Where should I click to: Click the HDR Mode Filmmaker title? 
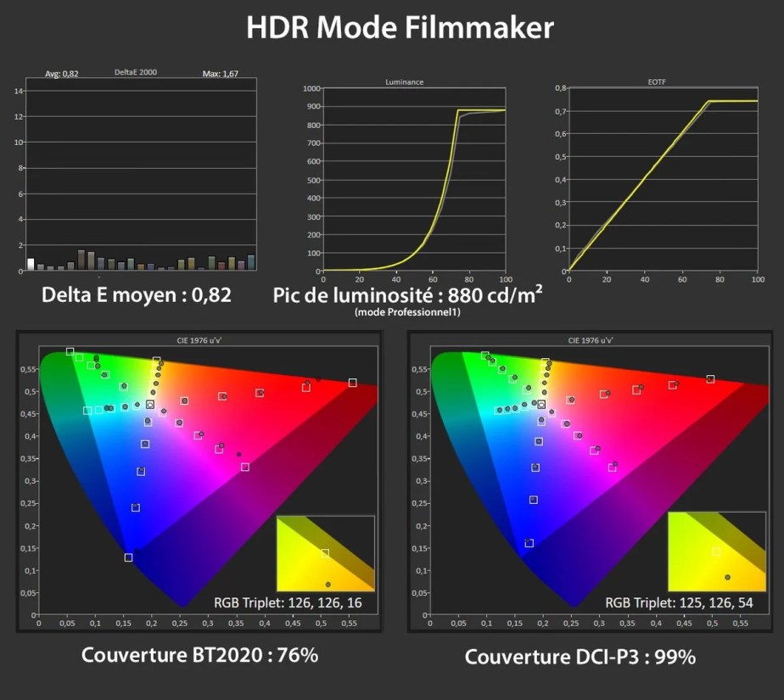[400, 27]
